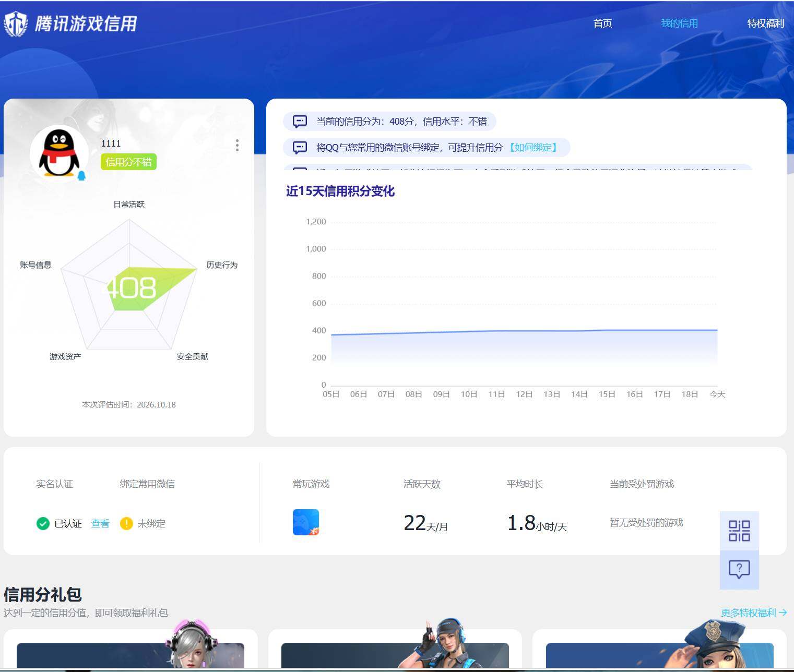The width and height of the screenshot is (794, 672).
Task: Open the QR code floating button
Action: pos(739,531)
